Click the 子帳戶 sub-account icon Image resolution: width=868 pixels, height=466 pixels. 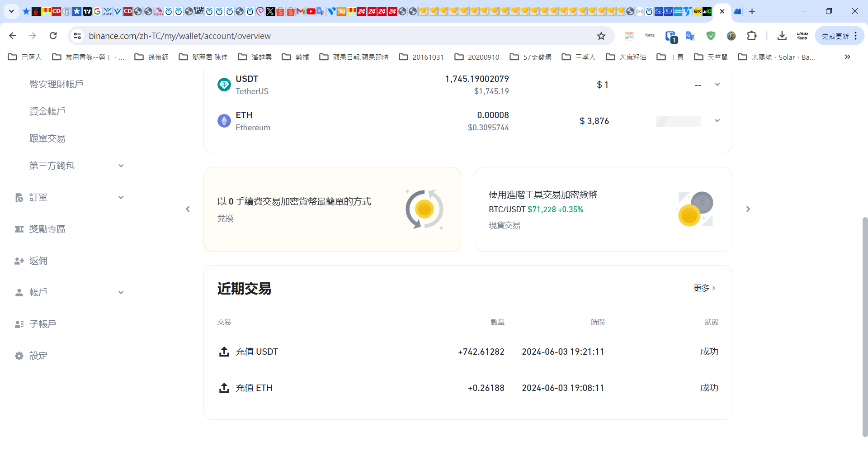19,324
